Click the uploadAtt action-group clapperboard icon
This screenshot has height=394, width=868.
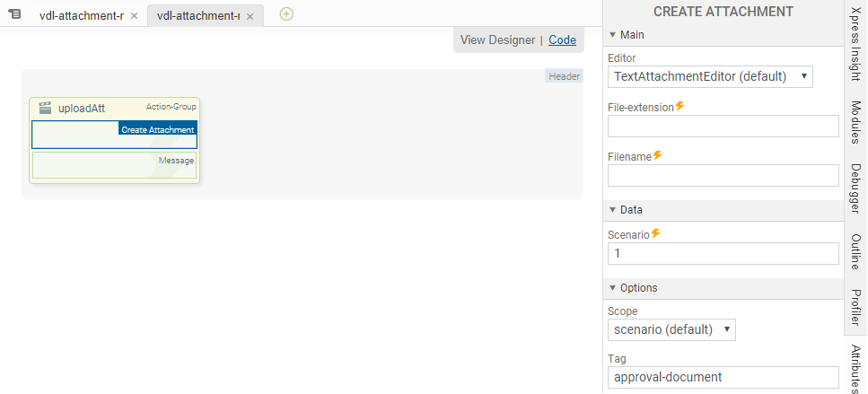click(x=45, y=108)
